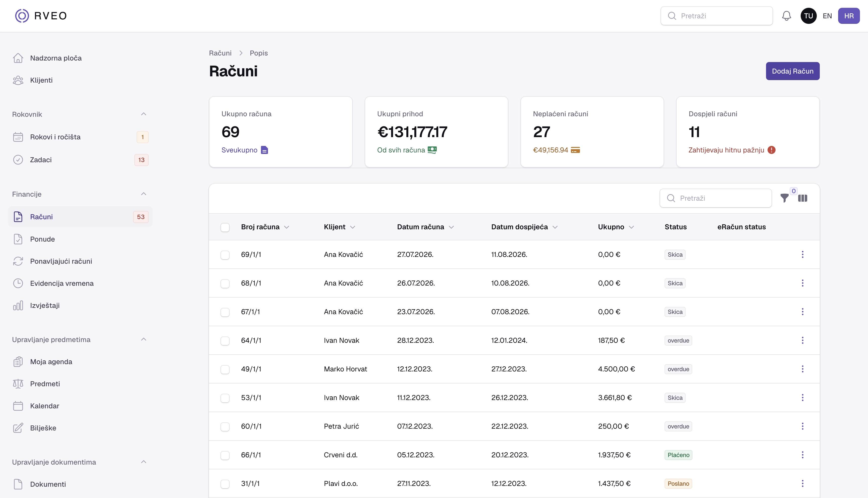Screen dimensions: 868x498
Task: Sort by the Datum dospijeća column
Action: pos(524,227)
